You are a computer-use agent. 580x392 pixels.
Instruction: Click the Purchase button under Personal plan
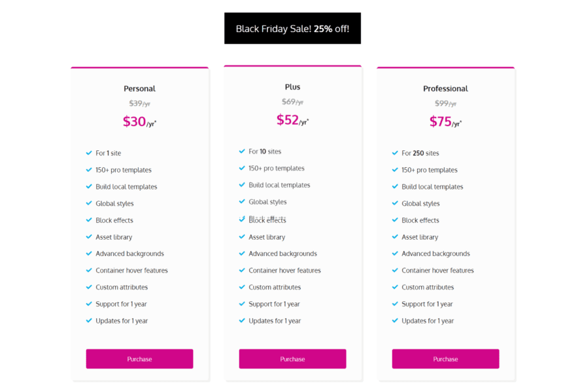coord(139,359)
